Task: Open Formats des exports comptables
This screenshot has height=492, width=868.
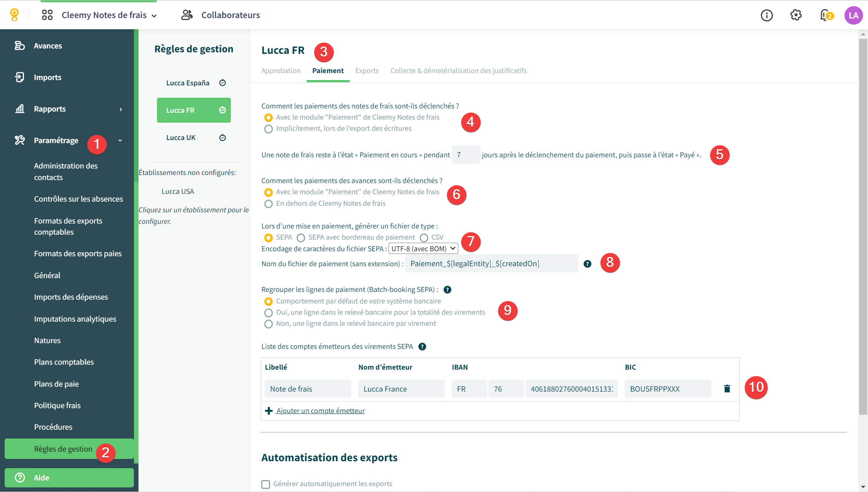Action: (x=68, y=226)
